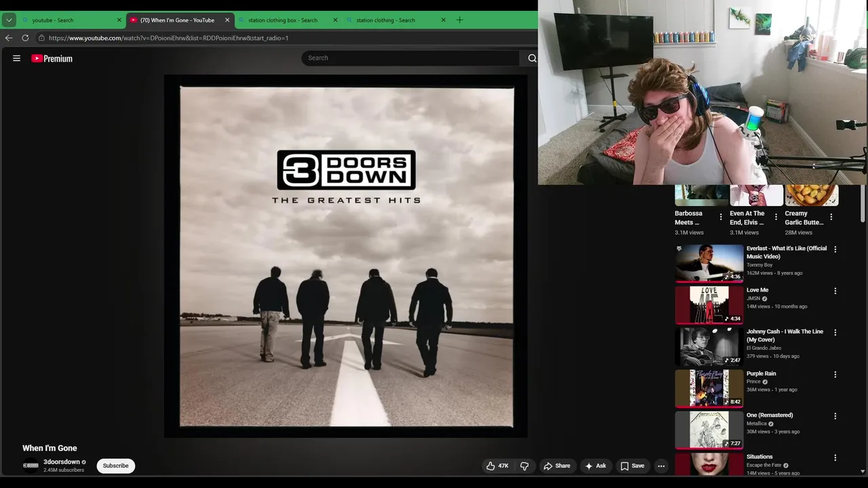This screenshot has height=488, width=868.
Task: Click the 'Purple Rain' video title
Action: 762,373
